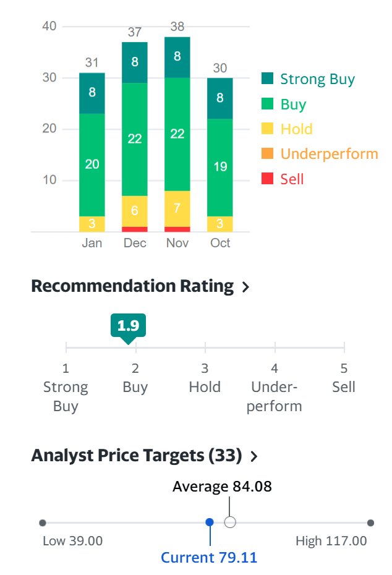Viewport: 392px width, 575px height.
Task: Click the red Sell legend swatch
Action: click(x=267, y=179)
